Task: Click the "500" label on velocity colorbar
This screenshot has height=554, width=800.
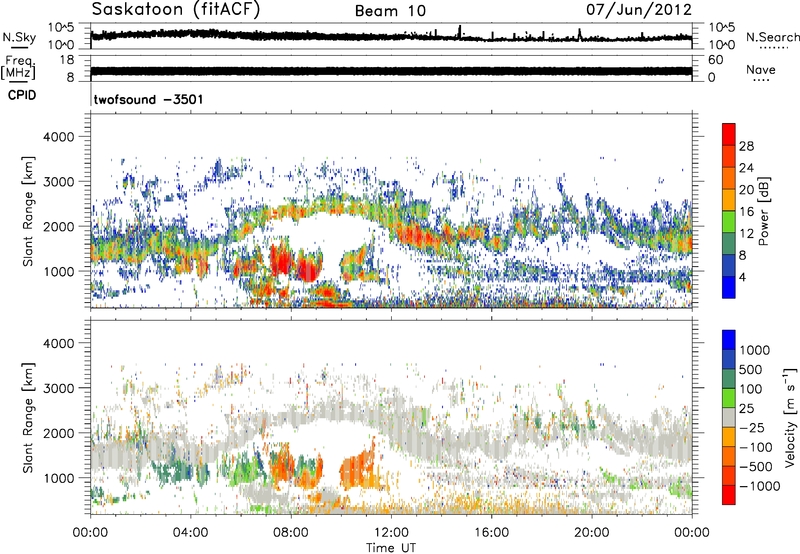Action: (751, 370)
